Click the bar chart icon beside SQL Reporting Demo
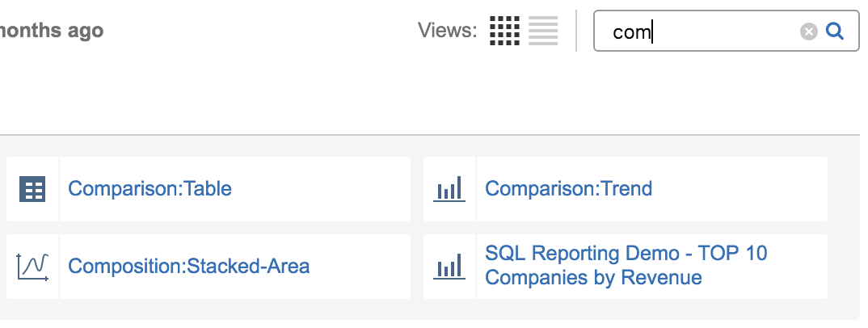 (x=449, y=267)
